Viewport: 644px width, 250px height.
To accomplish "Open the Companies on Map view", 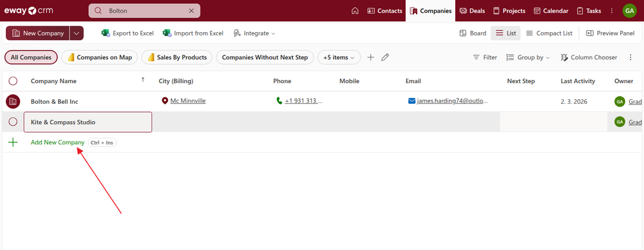I will [100, 57].
